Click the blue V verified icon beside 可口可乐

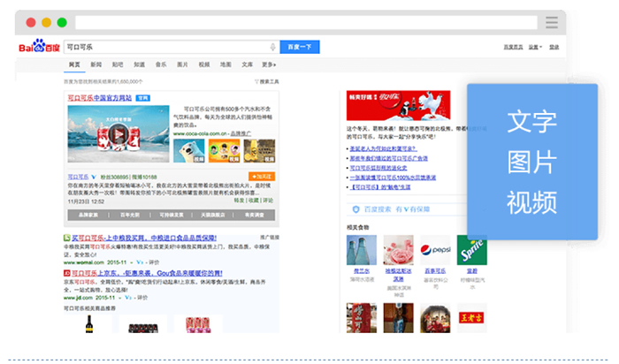pyautogui.click(x=94, y=177)
